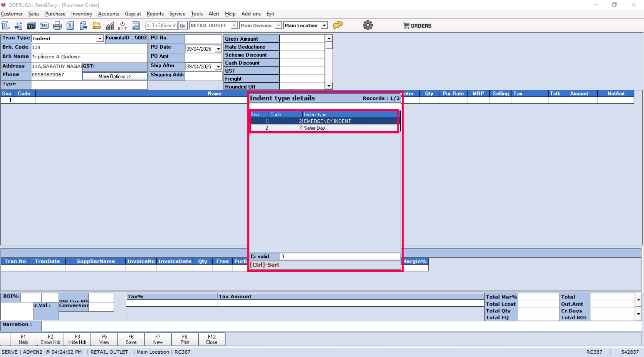This screenshot has width=644, height=357.
Task: Click the F1 Help button
Action: (23, 339)
